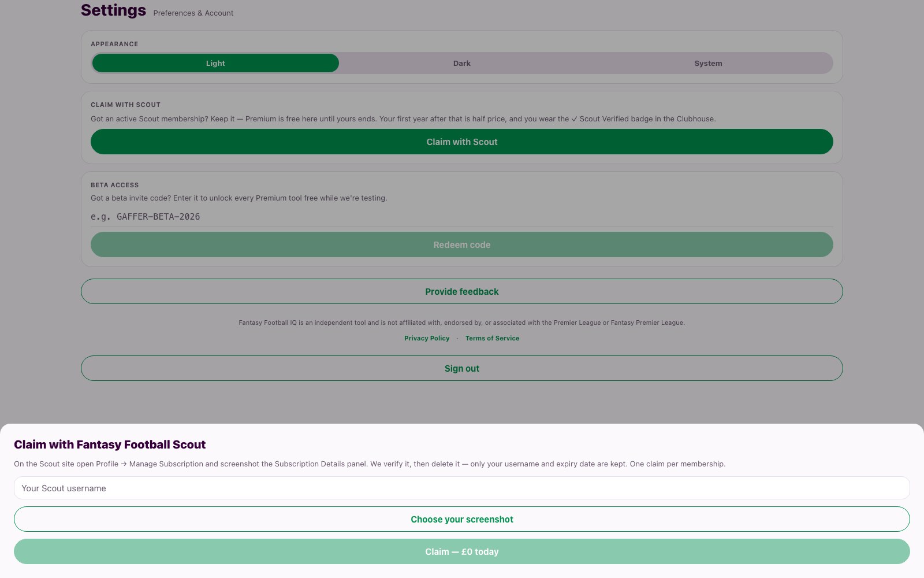Image resolution: width=924 pixels, height=578 pixels.
Task: Click the CLAIM WITH SCOUT section label
Action: click(125, 105)
